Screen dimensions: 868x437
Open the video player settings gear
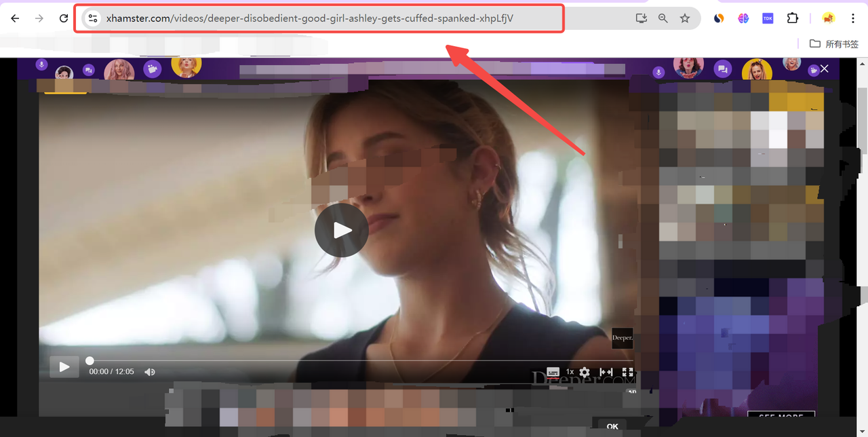tap(584, 372)
